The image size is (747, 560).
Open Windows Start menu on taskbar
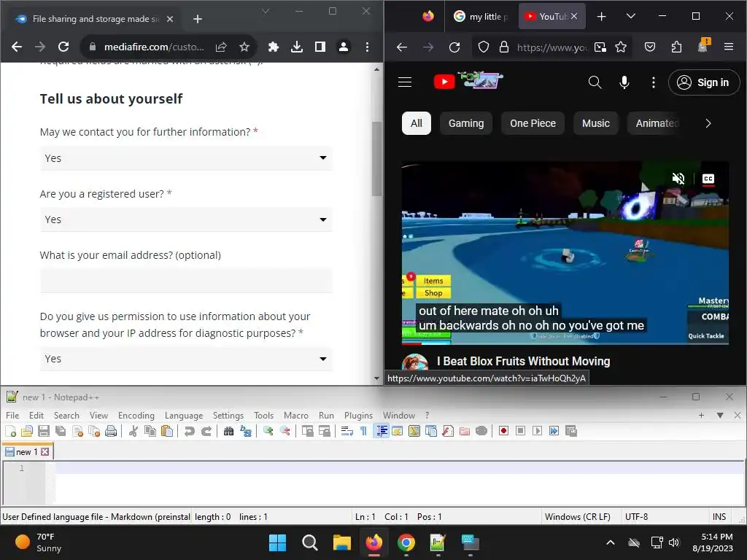[x=277, y=542]
